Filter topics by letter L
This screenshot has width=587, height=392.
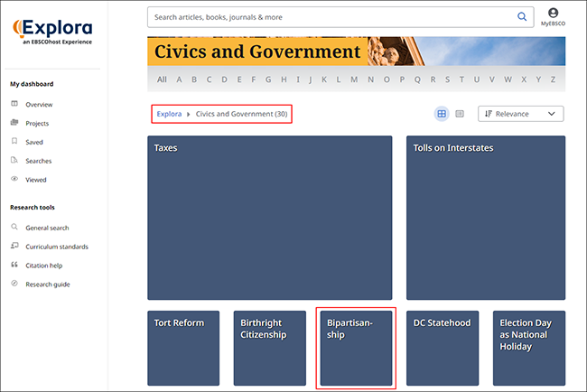tap(339, 79)
